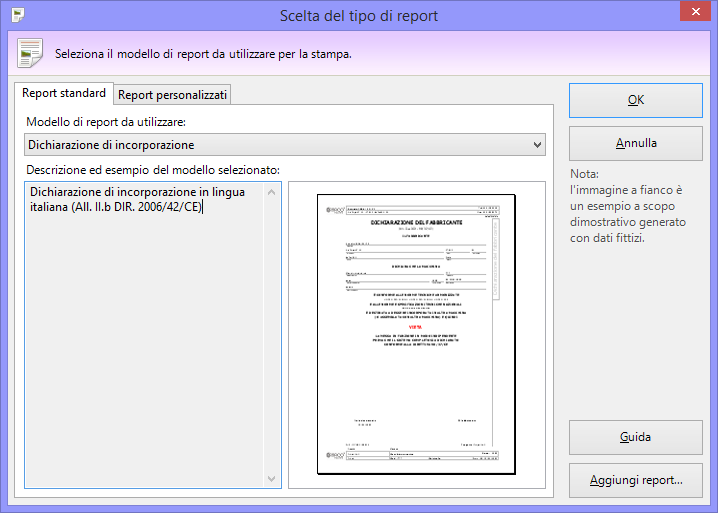Screen dimensions: 718x513
Task: Click the description scrollbar down arrow
Action: [271, 479]
